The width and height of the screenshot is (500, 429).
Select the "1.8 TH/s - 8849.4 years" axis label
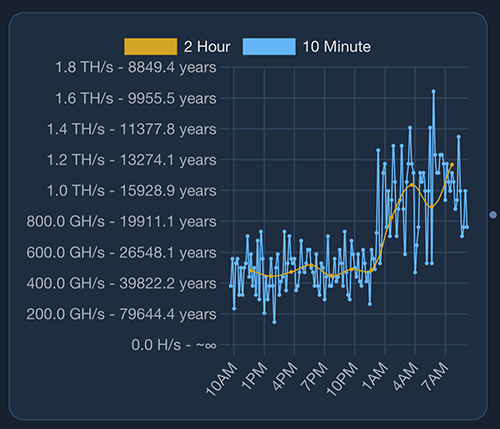click(136, 67)
